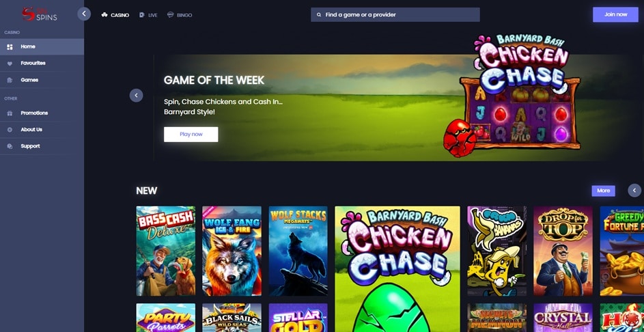The width and height of the screenshot is (644, 332).
Task: Click Play now on the banner
Action: [191, 135]
